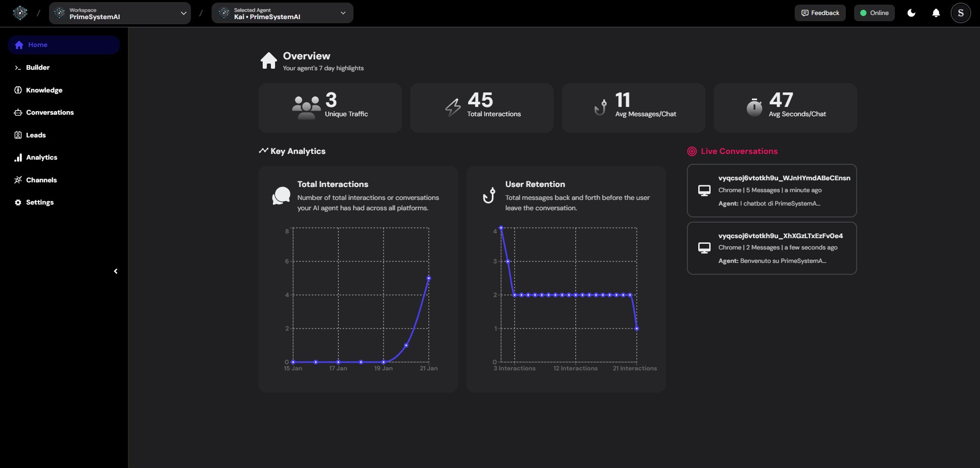Open the Selected Agent Kai dropdown
Viewport: 980px width, 468px height.
[282, 13]
